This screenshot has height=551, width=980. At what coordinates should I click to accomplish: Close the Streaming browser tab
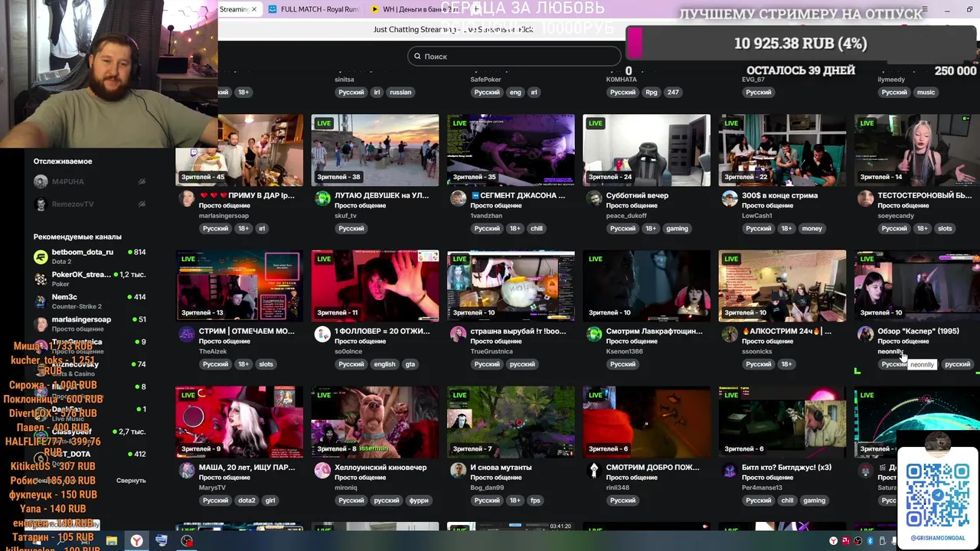click(254, 9)
